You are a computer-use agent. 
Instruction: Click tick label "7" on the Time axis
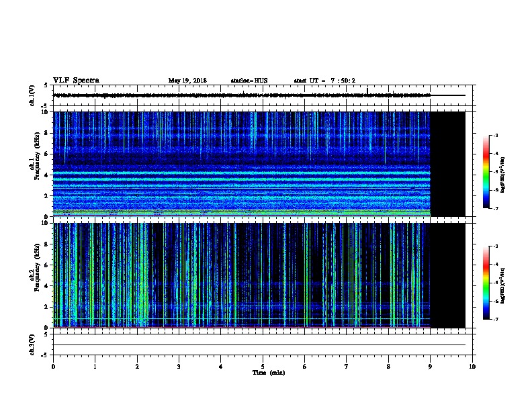(347, 367)
